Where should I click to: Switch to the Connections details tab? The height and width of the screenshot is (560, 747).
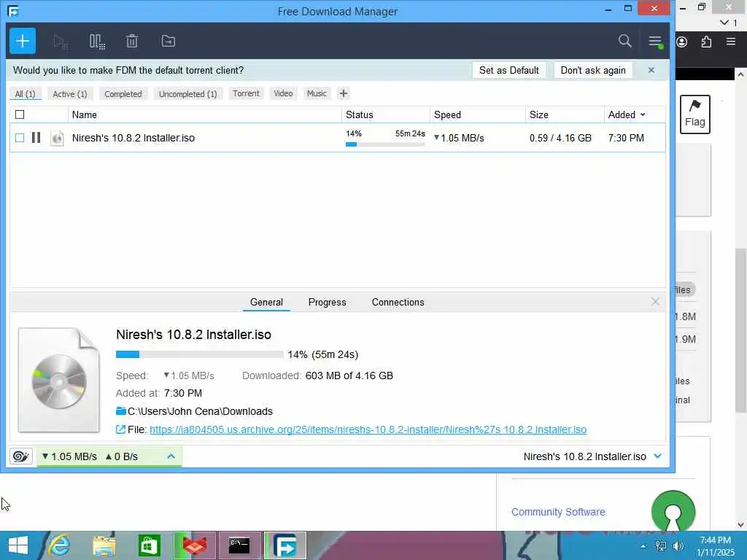click(x=398, y=302)
